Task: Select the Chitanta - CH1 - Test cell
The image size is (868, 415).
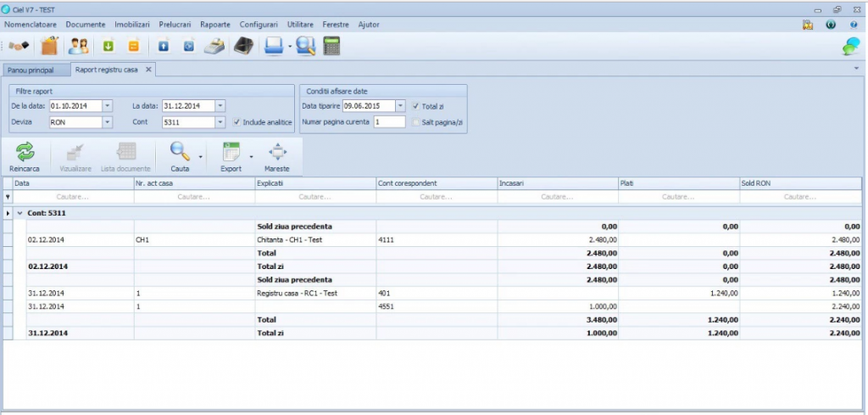Action: [315, 240]
